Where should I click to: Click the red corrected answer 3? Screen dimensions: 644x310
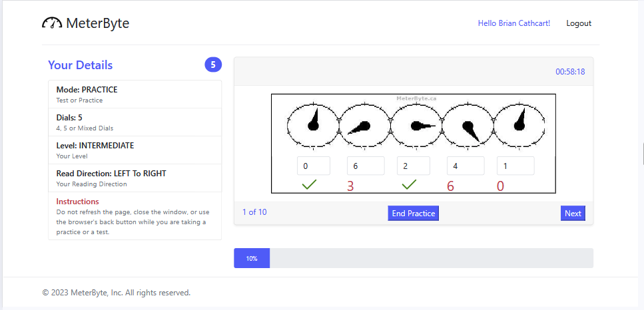pos(350,186)
